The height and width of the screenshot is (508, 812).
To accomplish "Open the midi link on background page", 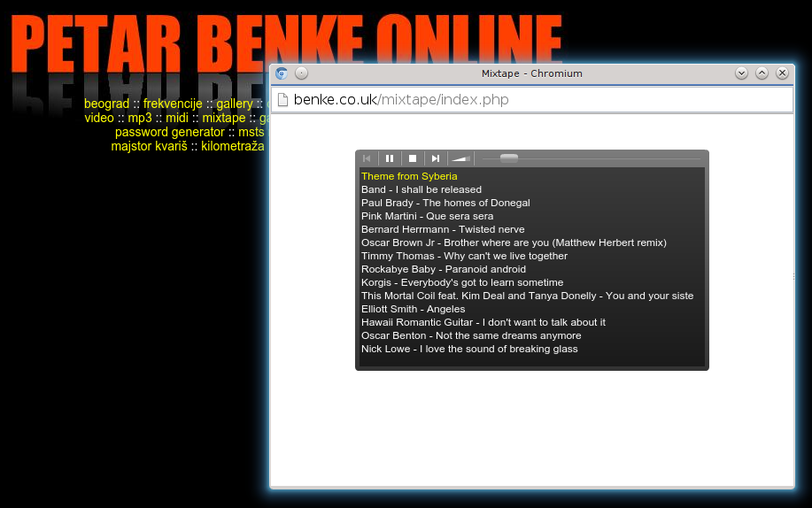I will [176, 118].
